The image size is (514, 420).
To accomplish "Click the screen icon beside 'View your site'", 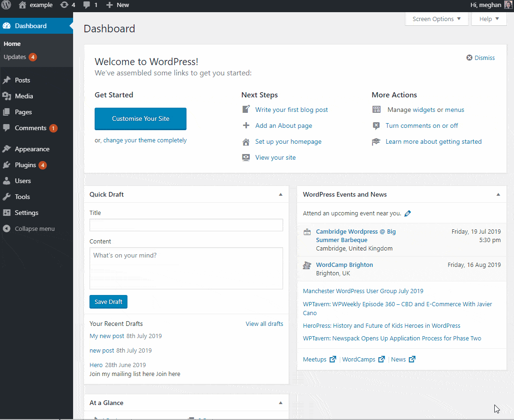I will point(246,158).
